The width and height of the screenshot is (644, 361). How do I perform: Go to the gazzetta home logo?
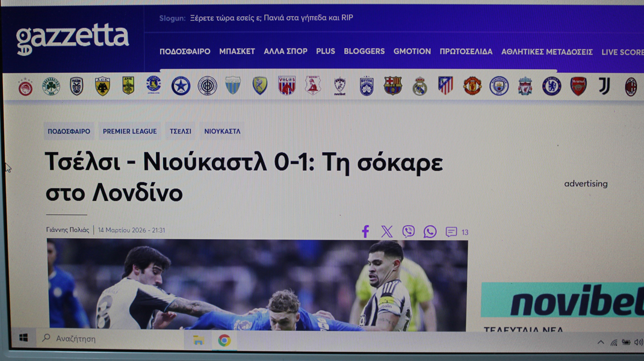coord(72,39)
